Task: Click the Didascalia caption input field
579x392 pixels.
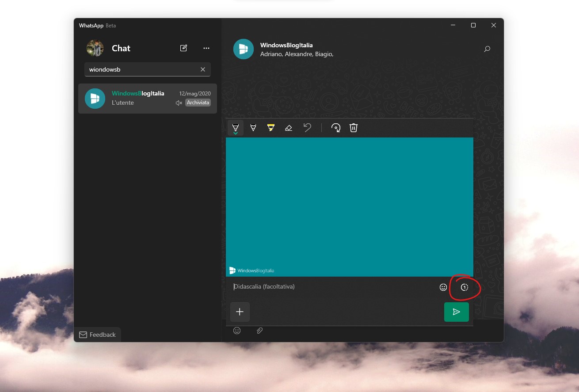Action: click(x=334, y=287)
